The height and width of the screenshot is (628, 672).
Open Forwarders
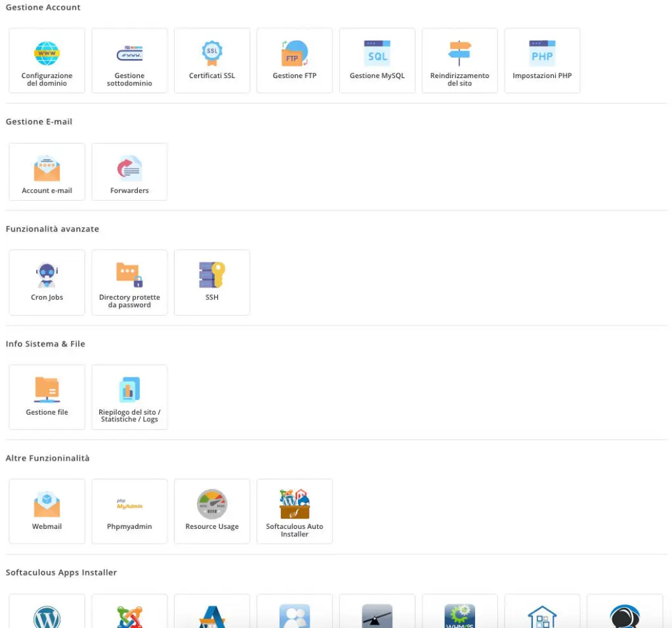129,172
